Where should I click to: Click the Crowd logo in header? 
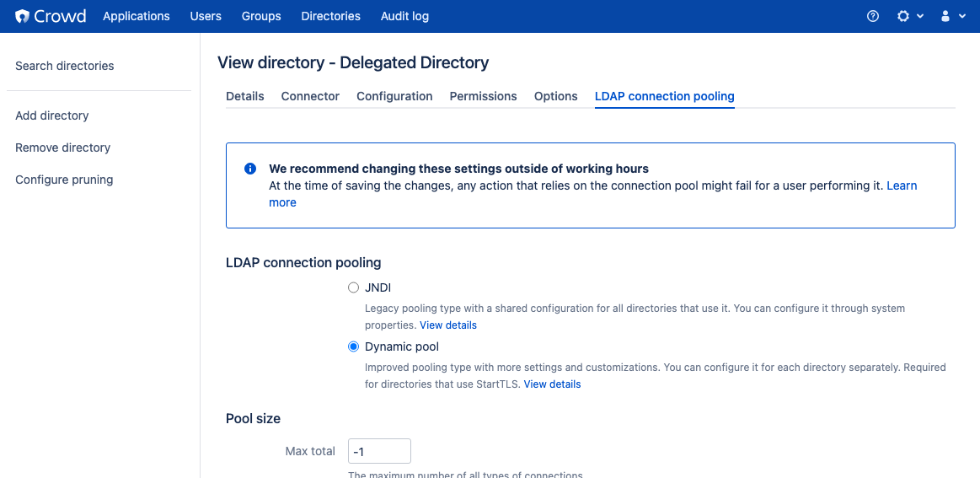tap(51, 16)
